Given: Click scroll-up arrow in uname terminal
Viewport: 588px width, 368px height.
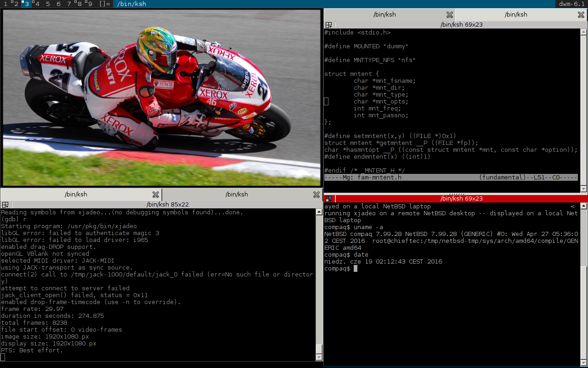Looking at the screenshot, I should click(583, 206).
